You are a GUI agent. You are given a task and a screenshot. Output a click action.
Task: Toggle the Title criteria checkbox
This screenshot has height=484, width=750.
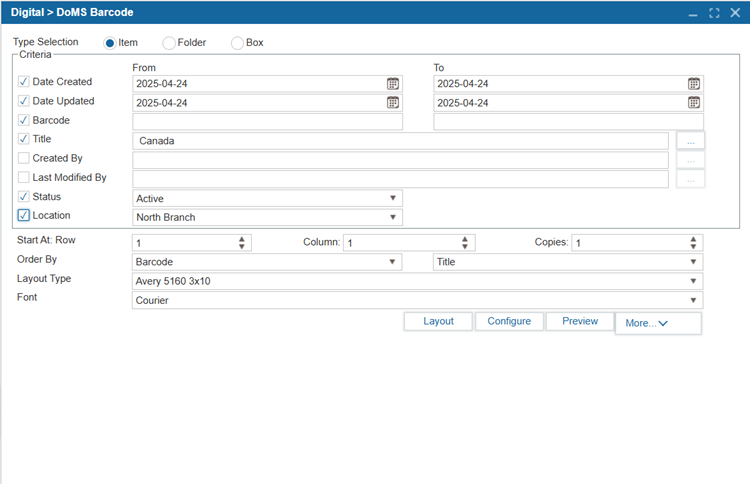[x=23, y=139]
